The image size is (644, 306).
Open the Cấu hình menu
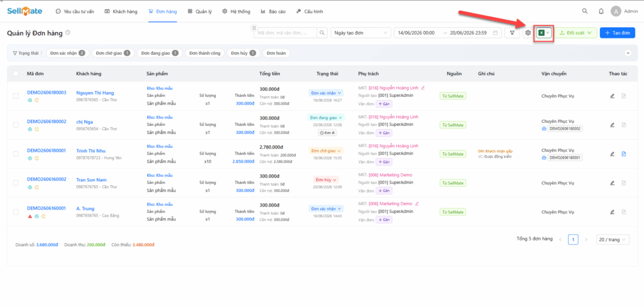click(x=309, y=11)
